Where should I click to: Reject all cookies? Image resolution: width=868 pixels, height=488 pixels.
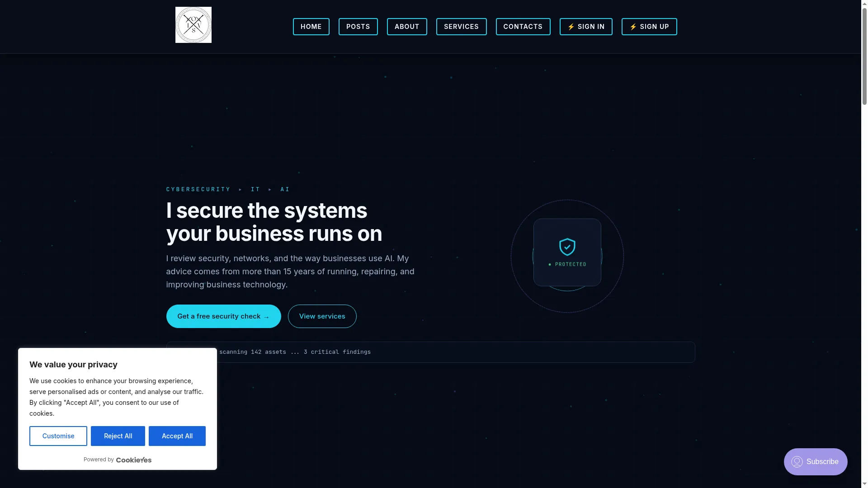pyautogui.click(x=118, y=436)
